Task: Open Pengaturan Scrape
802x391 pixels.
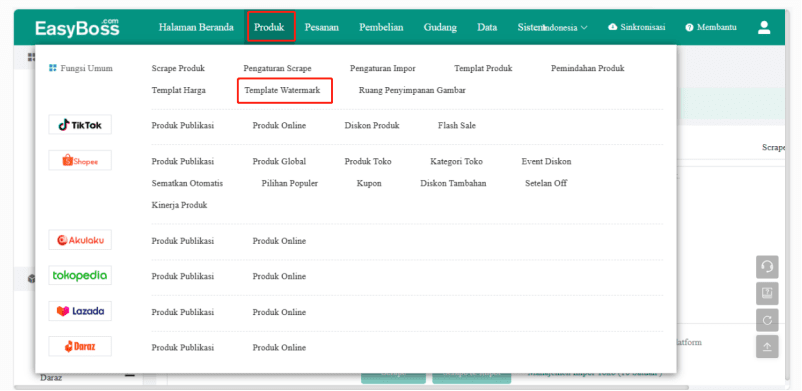Action: coord(277,68)
